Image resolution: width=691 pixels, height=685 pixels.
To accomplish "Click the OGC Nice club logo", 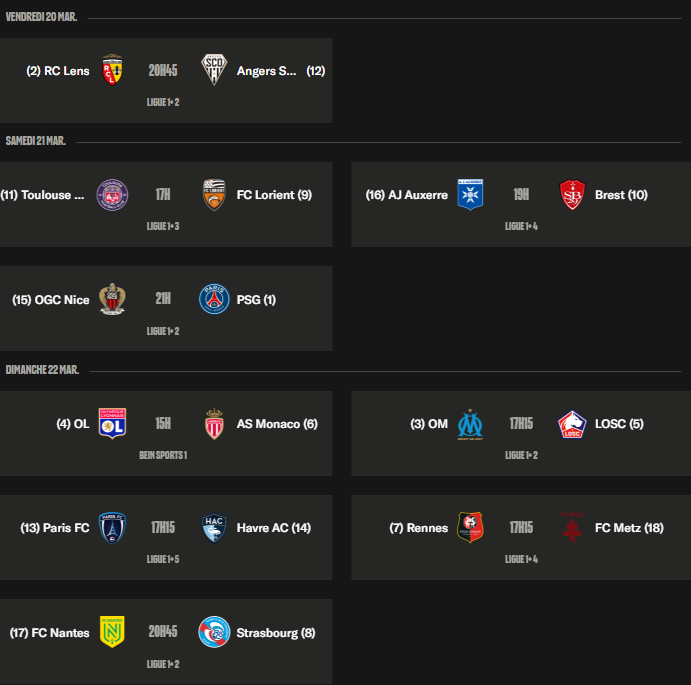I will 112,299.
